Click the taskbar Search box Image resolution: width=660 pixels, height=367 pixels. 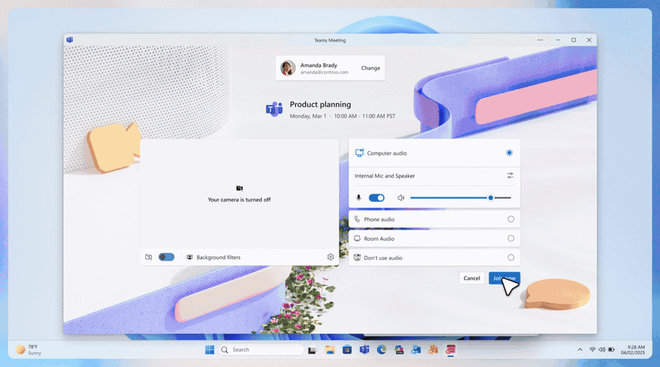pyautogui.click(x=261, y=349)
